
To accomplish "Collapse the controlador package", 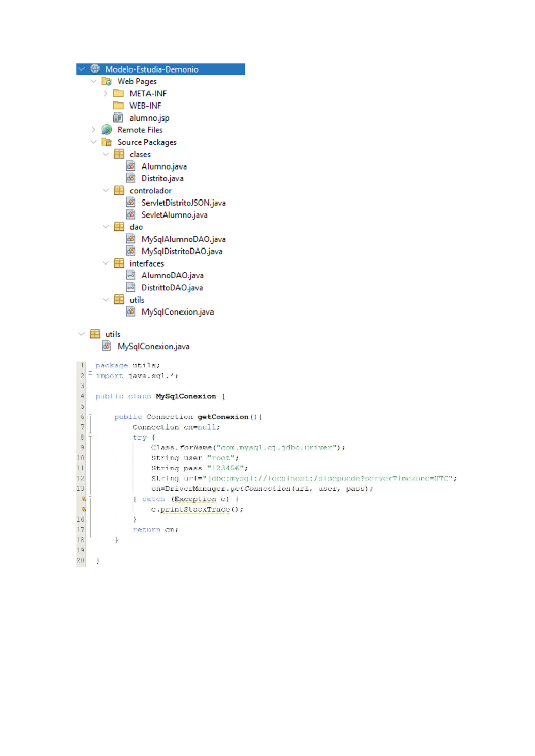I will (106, 190).
